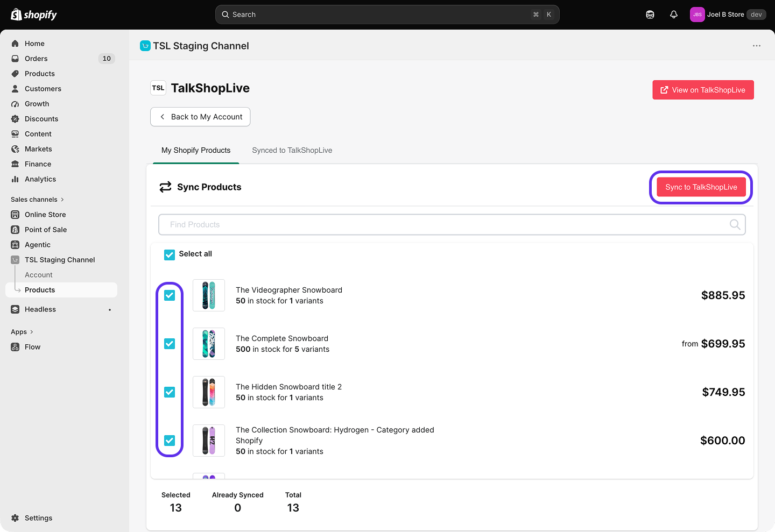Click the Point of Sale icon
This screenshot has width=775, height=532.
tap(15, 230)
